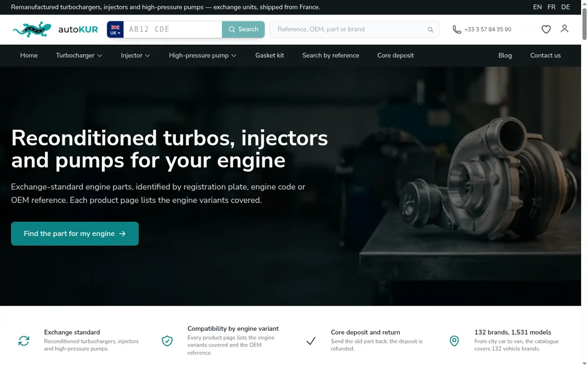Viewport: 588px width, 368px height.
Task: Switch language to FR
Action: (551, 7)
